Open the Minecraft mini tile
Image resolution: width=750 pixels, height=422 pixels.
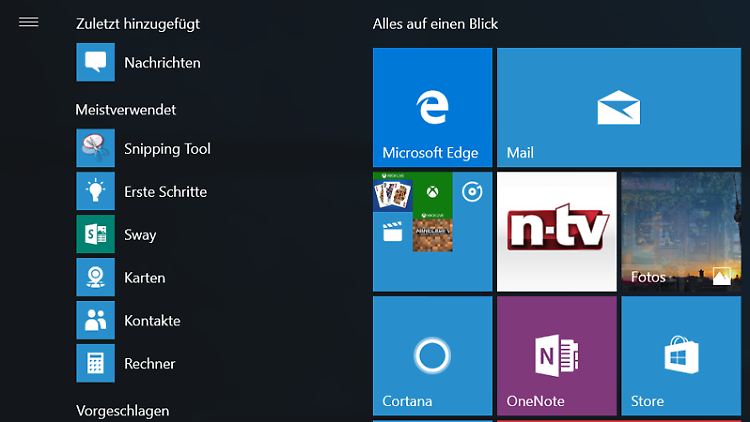click(x=432, y=232)
